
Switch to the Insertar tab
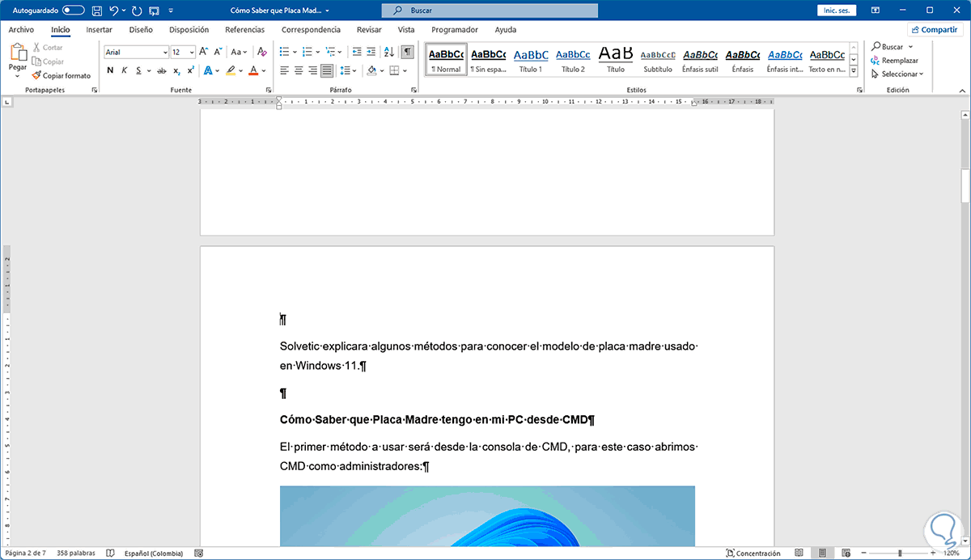coord(99,30)
